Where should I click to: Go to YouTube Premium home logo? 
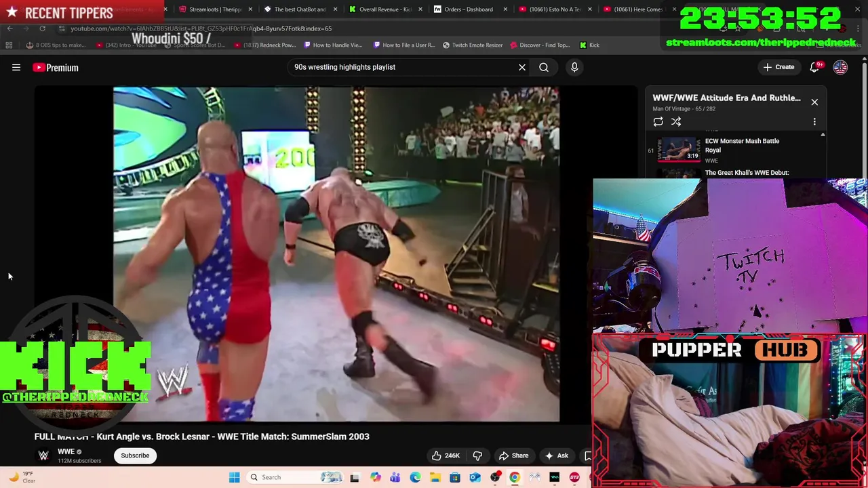pos(56,67)
